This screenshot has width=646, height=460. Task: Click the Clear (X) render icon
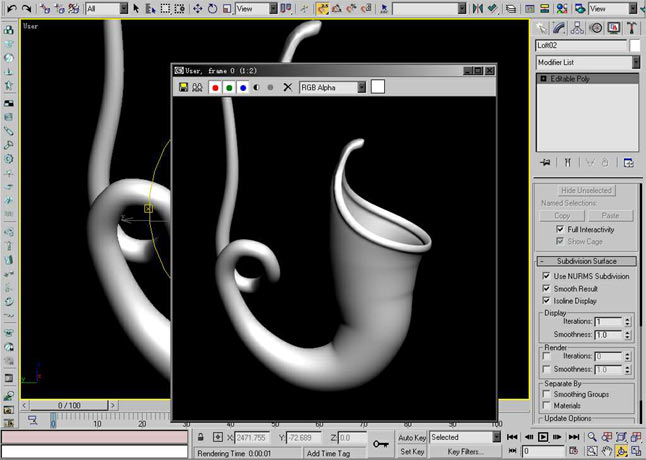tap(288, 87)
